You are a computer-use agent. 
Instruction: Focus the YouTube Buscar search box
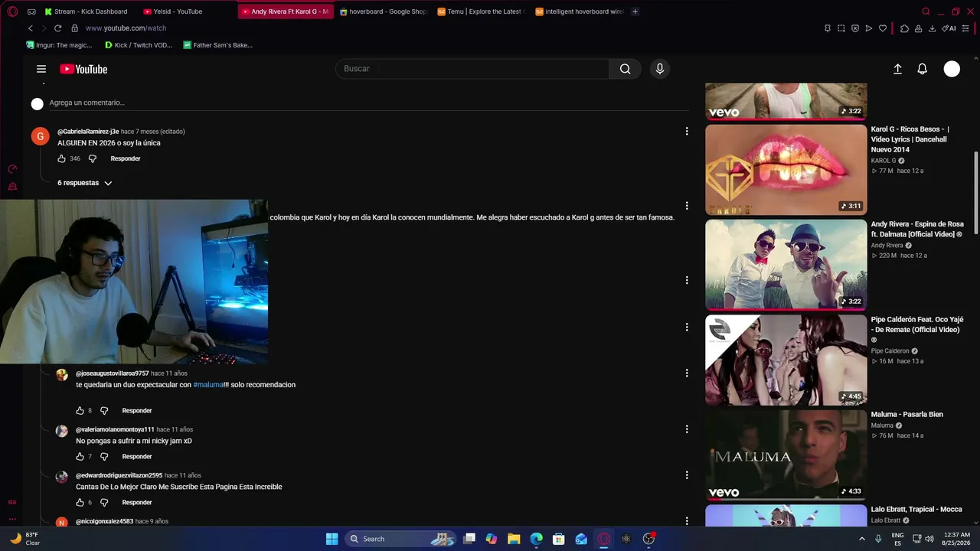472,69
